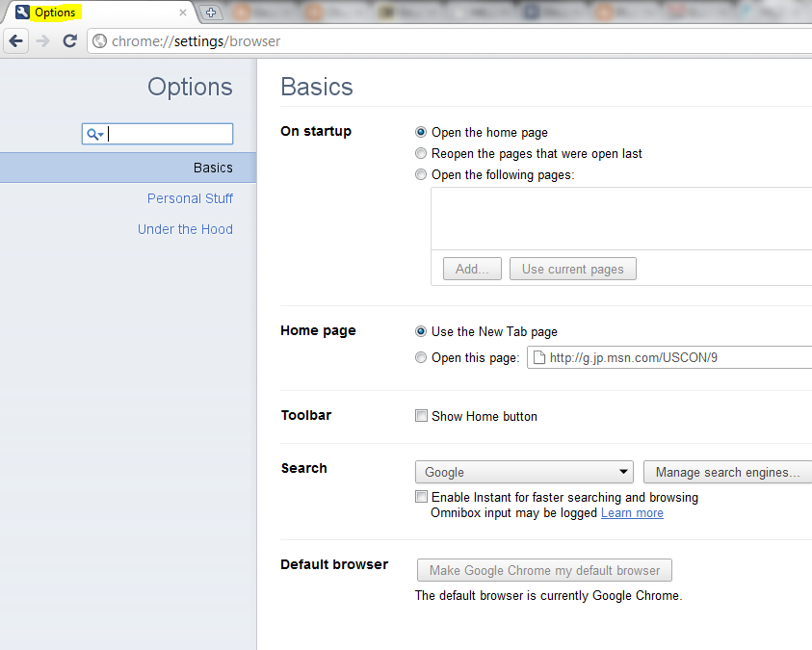Click the page icon beside home page URL
The image size is (812, 650).
tap(539, 357)
